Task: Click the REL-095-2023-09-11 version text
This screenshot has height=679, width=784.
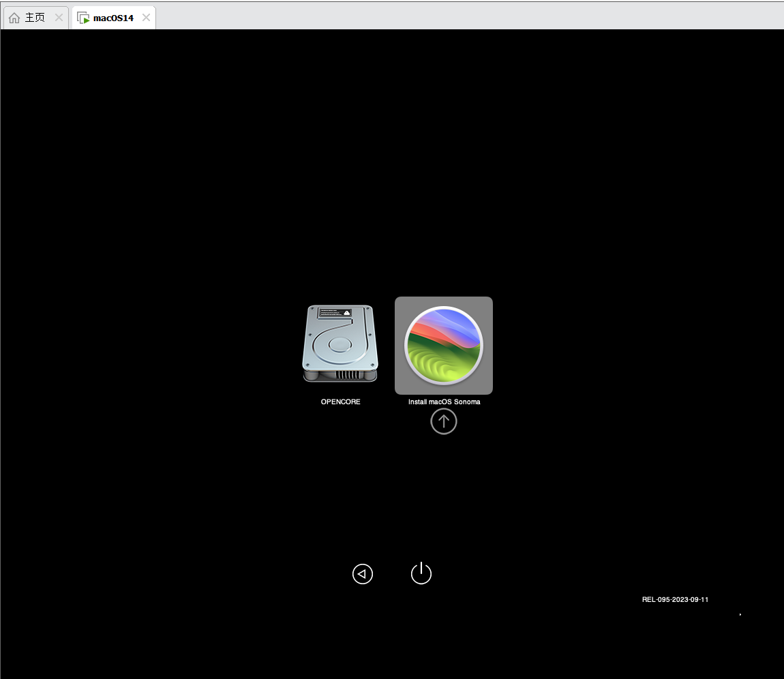Action: click(675, 599)
